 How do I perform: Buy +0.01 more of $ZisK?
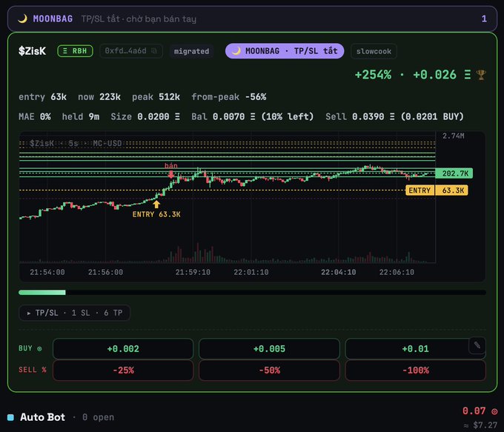point(415,349)
